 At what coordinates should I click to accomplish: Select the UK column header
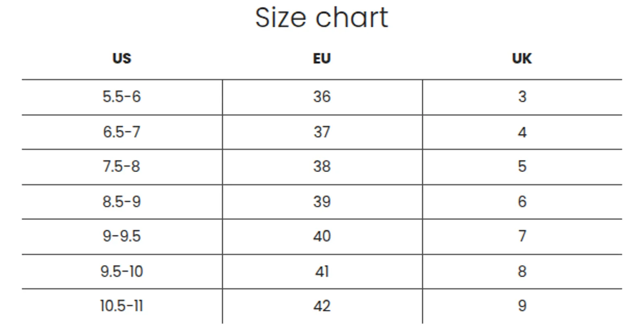pos(522,59)
